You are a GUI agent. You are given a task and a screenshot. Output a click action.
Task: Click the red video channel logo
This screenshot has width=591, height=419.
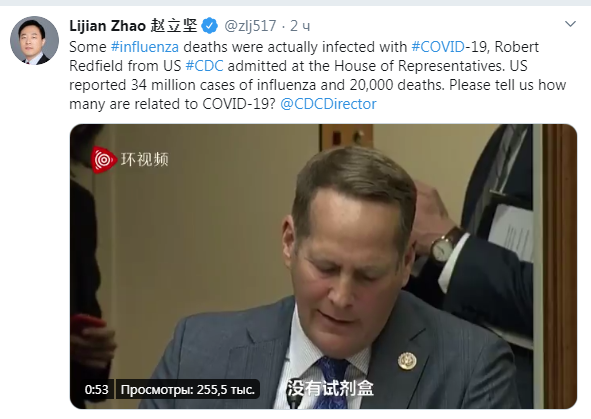click(x=103, y=160)
